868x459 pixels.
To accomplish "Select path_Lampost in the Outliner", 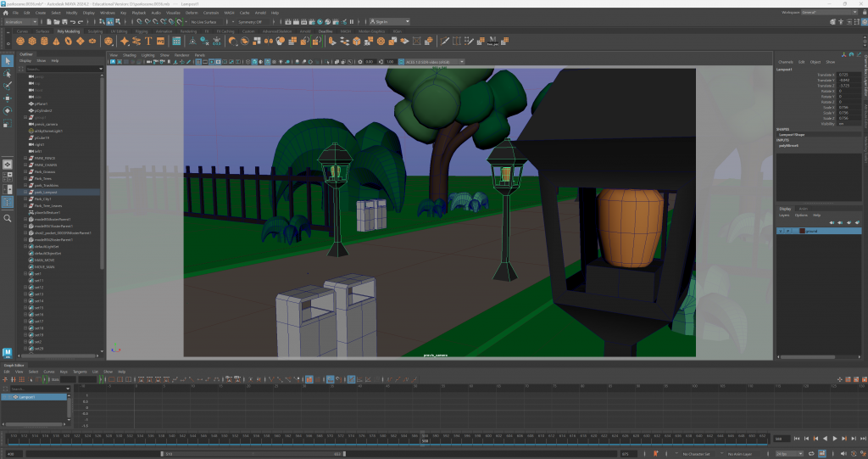I will [x=45, y=193].
